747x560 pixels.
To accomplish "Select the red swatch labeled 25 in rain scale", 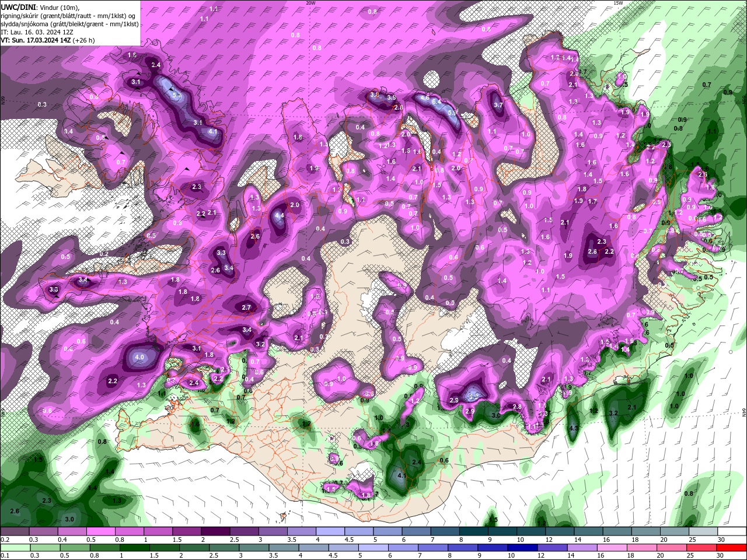I will coord(701,548).
